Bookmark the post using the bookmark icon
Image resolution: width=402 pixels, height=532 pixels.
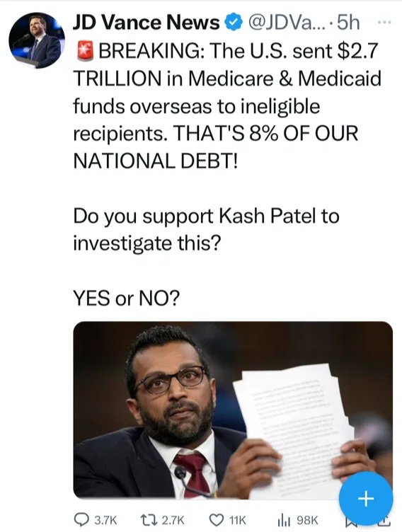click(x=350, y=523)
